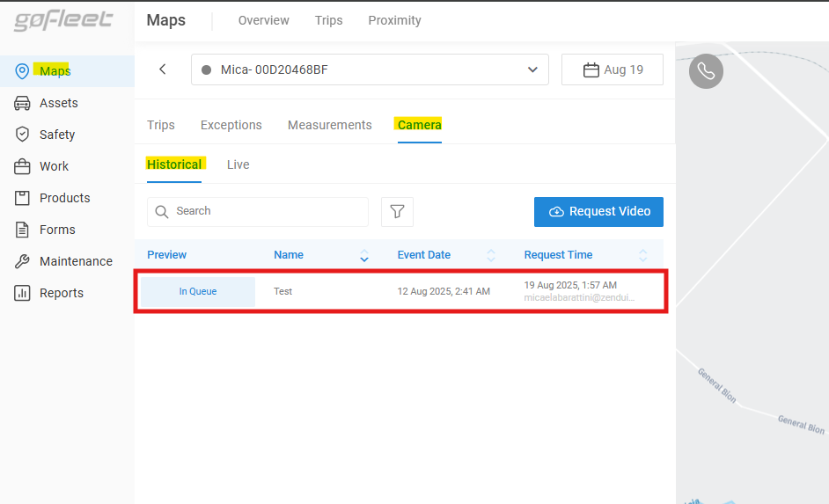The image size is (829, 504).
Task: Expand the vehicle selector chevron
Action: click(532, 69)
